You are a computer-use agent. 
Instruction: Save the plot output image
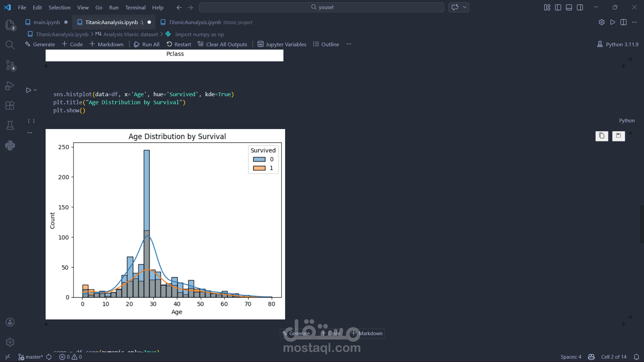point(619,136)
